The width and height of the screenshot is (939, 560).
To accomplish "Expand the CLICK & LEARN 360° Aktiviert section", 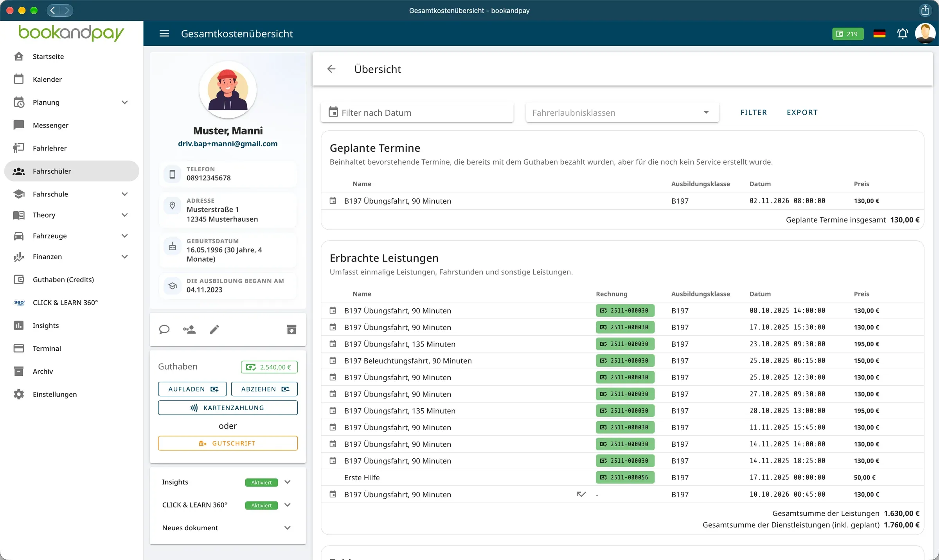I will tap(288, 505).
